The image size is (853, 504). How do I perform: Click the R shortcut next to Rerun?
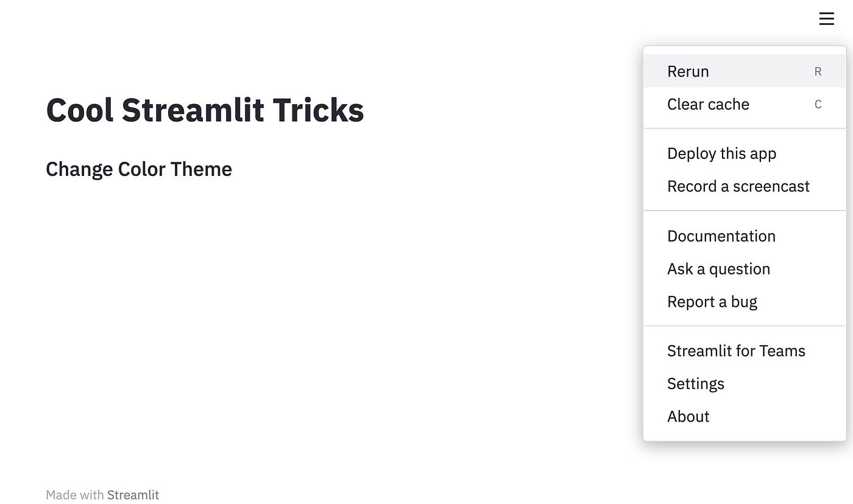tap(818, 71)
